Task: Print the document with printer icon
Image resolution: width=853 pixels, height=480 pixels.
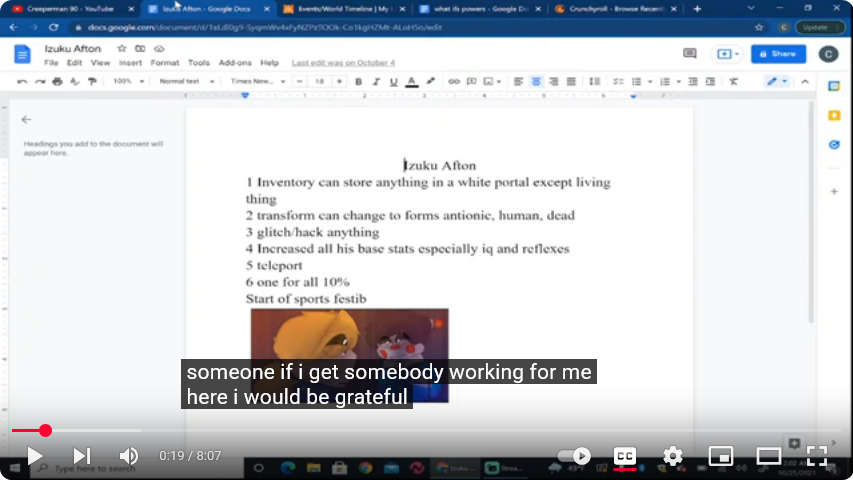Action: [57, 82]
